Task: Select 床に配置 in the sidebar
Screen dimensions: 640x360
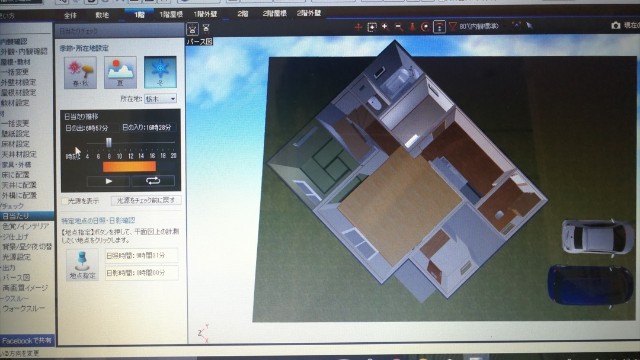Action: (15, 175)
